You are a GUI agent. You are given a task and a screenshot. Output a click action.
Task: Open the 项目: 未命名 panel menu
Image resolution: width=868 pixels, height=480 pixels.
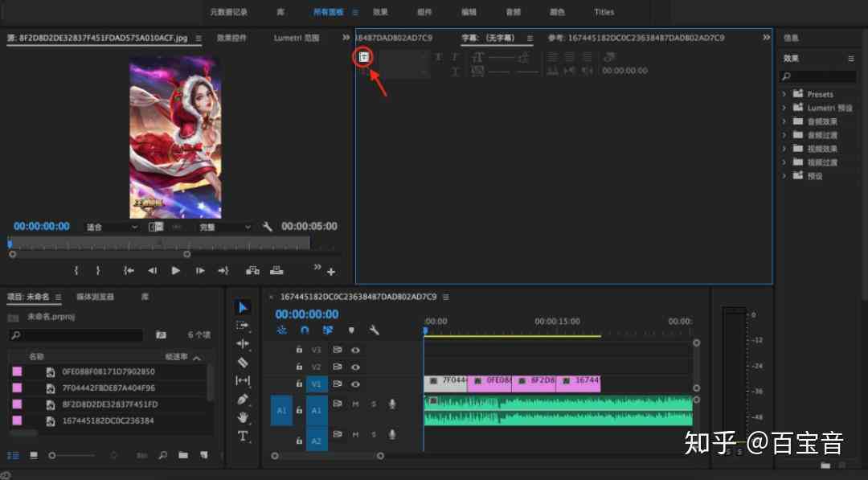(58, 297)
